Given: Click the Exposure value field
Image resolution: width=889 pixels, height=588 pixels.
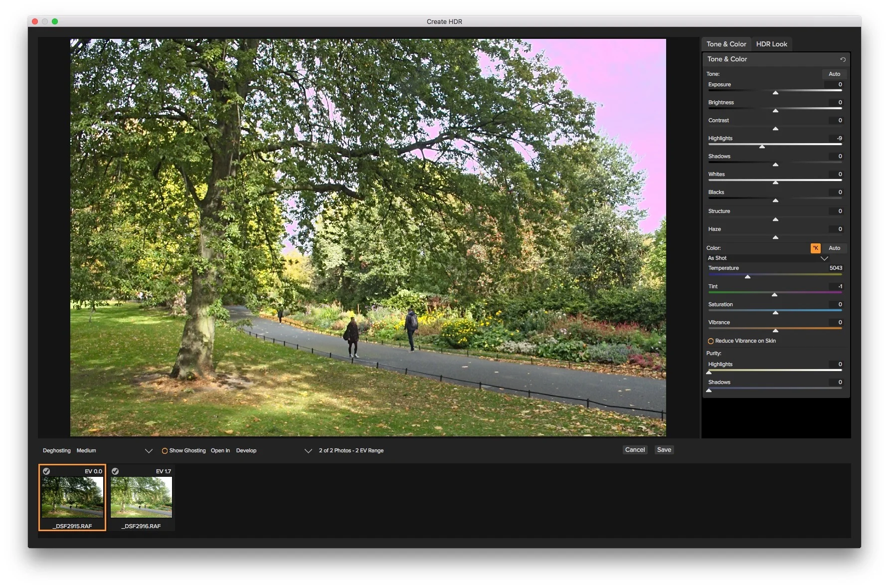Looking at the screenshot, I should point(835,84).
